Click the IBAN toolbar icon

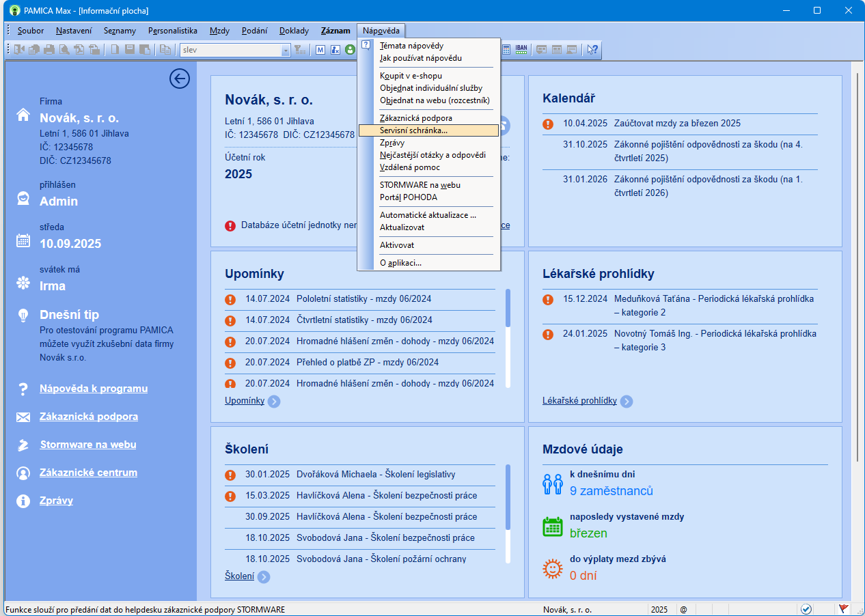521,49
